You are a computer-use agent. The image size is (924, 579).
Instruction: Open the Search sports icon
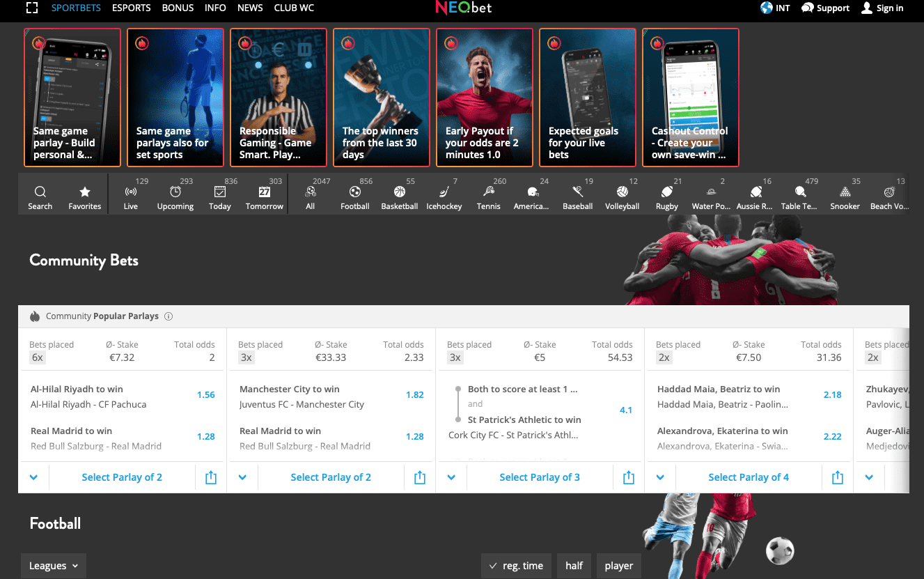(40, 192)
